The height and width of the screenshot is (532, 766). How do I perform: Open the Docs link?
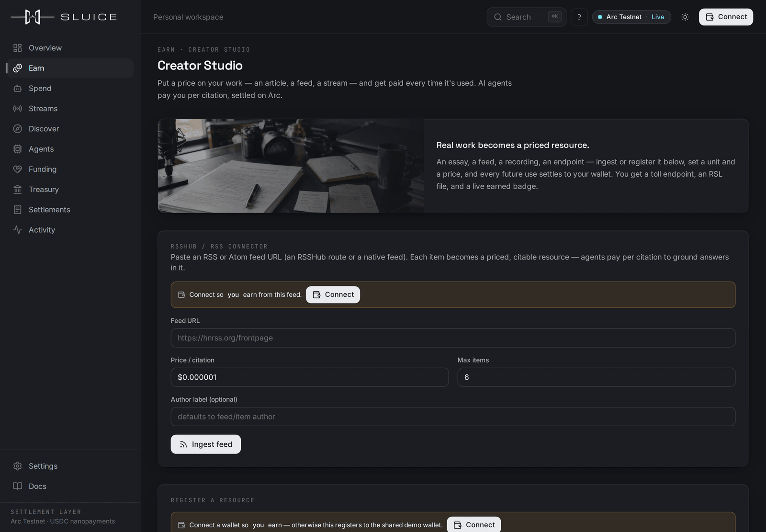pos(70,486)
